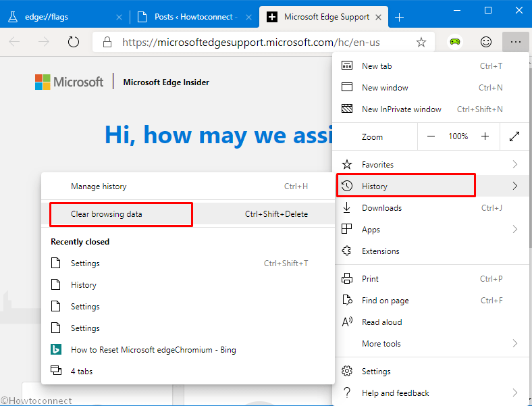The image size is (532, 406).
Task: Close the edge://flags tab
Action: [119, 17]
